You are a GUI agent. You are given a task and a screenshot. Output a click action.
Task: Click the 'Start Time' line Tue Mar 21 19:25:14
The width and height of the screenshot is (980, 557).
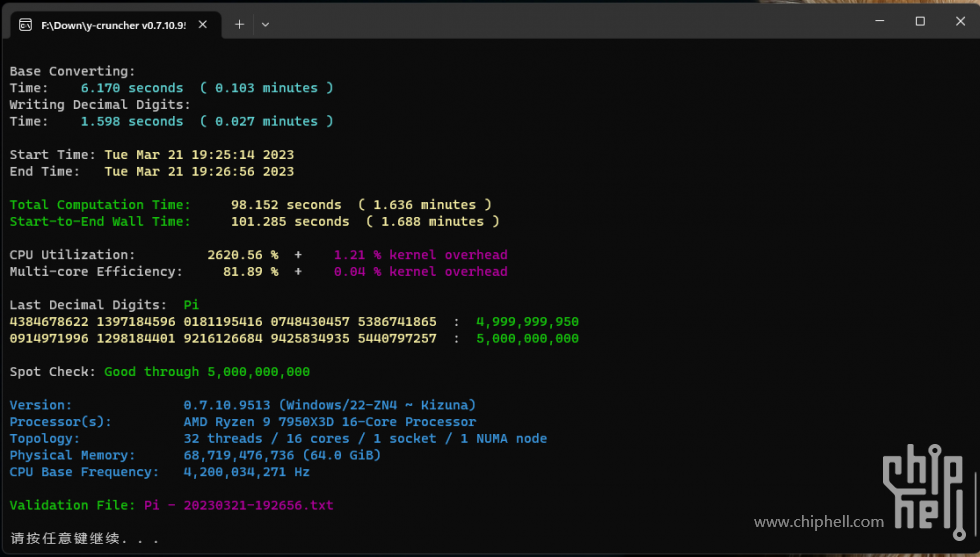pos(151,154)
